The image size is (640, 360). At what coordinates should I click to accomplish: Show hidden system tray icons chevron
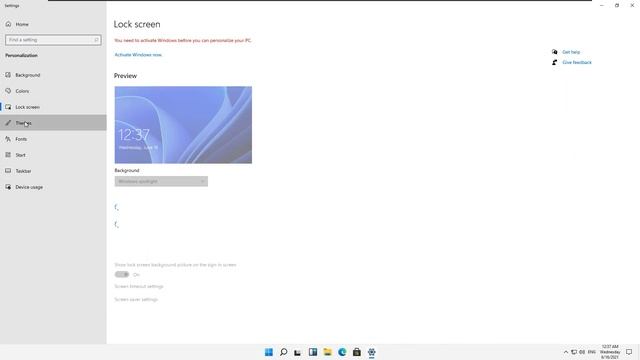[566, 352]
